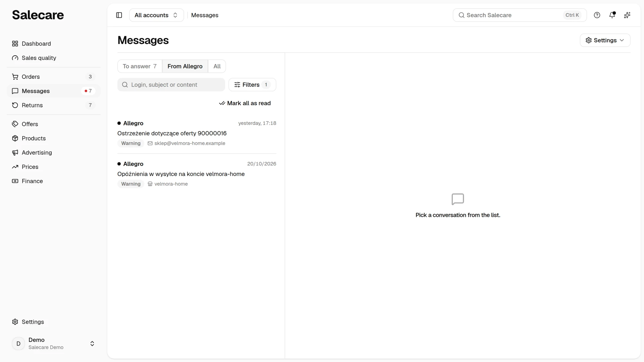
Task: Click the Warning tag on yesterday's message
Action: [x=131, y=143]
